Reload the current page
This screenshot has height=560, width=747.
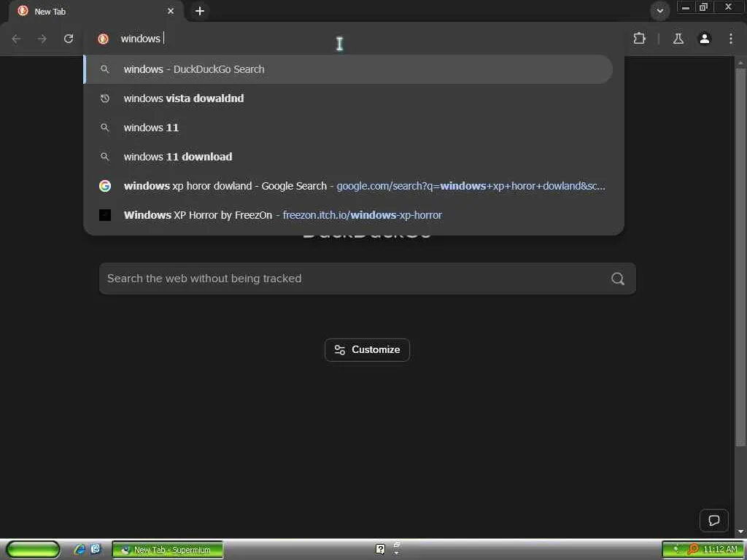pyautogui.click(x=69, y=39)
